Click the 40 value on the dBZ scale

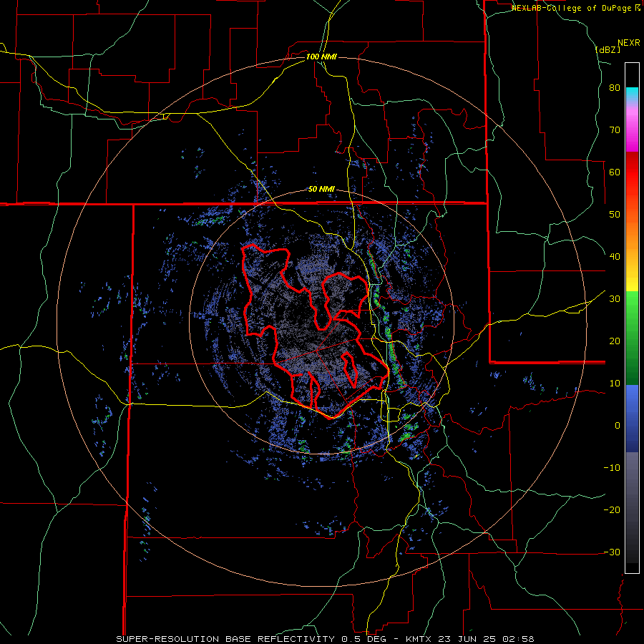[615, 257]
